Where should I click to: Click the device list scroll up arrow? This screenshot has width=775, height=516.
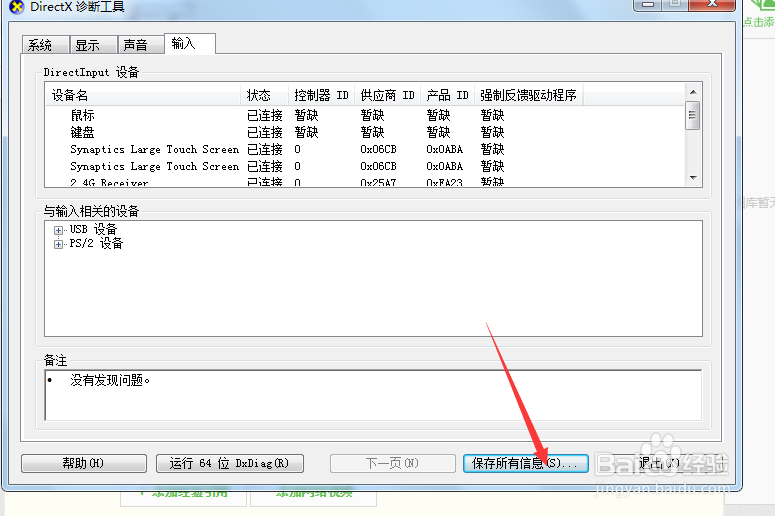(693, 92)
